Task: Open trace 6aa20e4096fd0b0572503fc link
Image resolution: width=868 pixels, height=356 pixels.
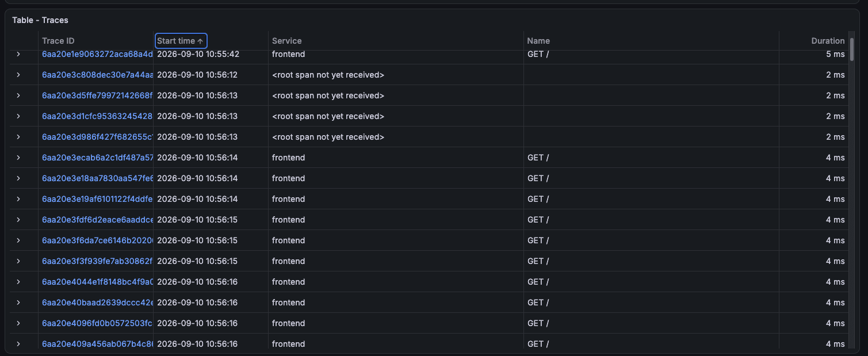Action: 97,323
